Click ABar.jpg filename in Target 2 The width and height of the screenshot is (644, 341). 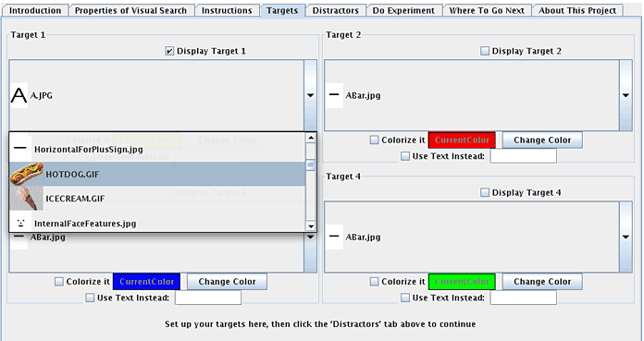pyautogui.click(x=363, y=95)
